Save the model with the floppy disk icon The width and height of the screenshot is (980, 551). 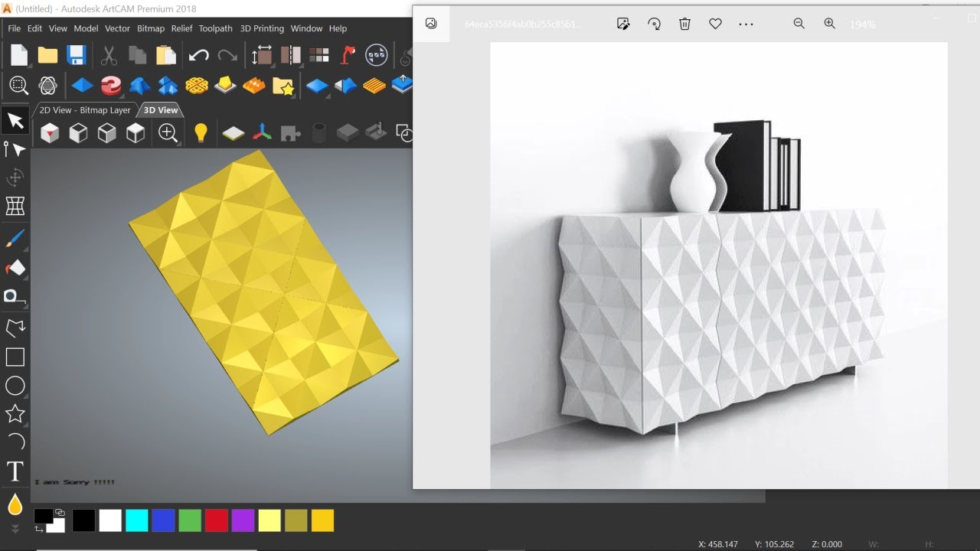(76, 55)
